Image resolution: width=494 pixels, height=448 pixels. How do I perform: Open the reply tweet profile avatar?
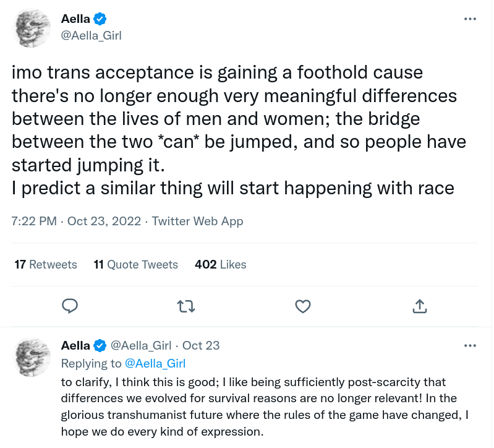coord(31,357)
